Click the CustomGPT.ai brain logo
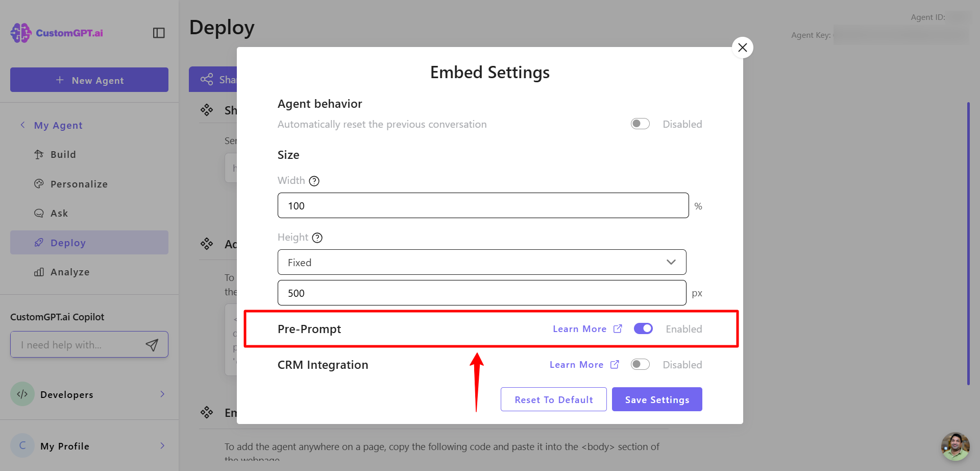This screenshot has width=980, height=471. click(21, 33)
